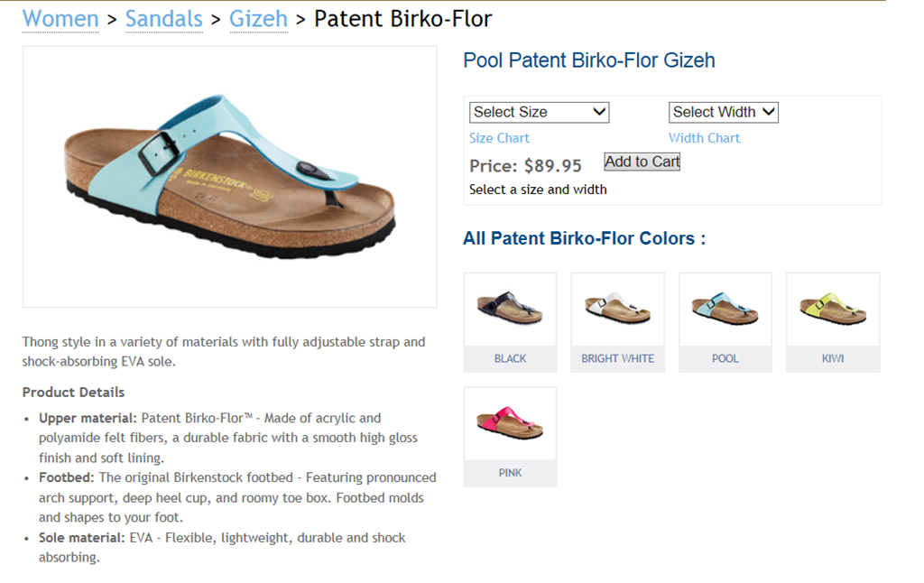
Task: Click the Pool Patent Birko-Flor Gizeh title
Action: pos(588,60)
